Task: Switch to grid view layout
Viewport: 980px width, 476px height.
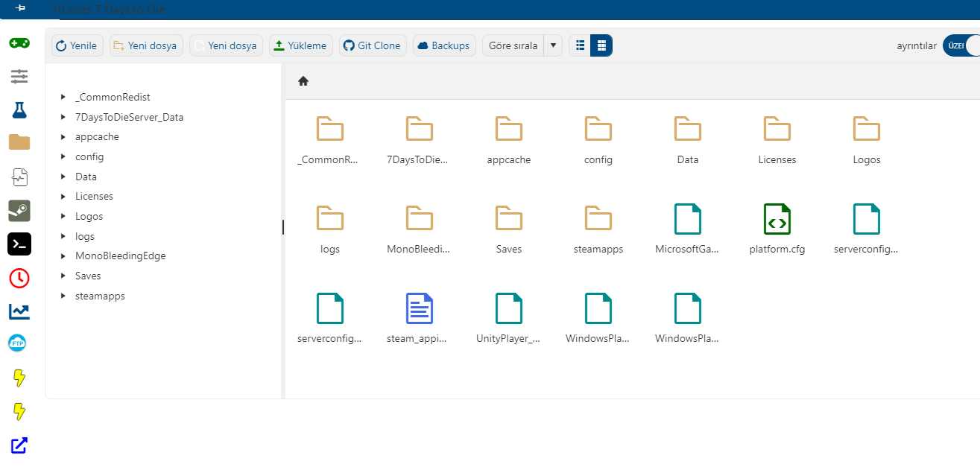Action: [601, 45]
